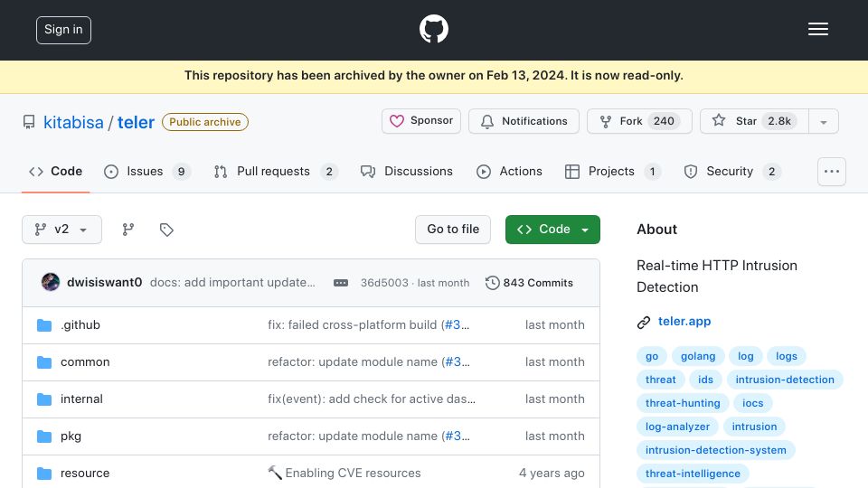868x488 pixels.
Task: Click the Sign in button
Action: pyautogui.click(x=63, y=30)
